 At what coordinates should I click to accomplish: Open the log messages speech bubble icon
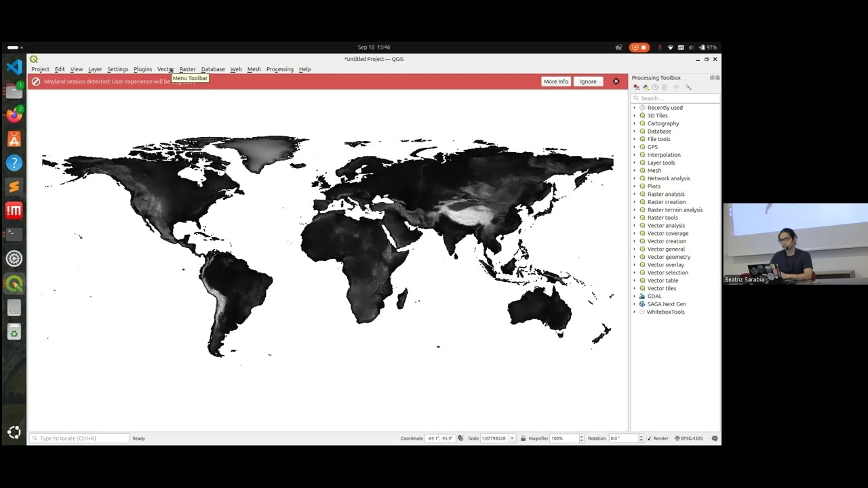point(715,439)
